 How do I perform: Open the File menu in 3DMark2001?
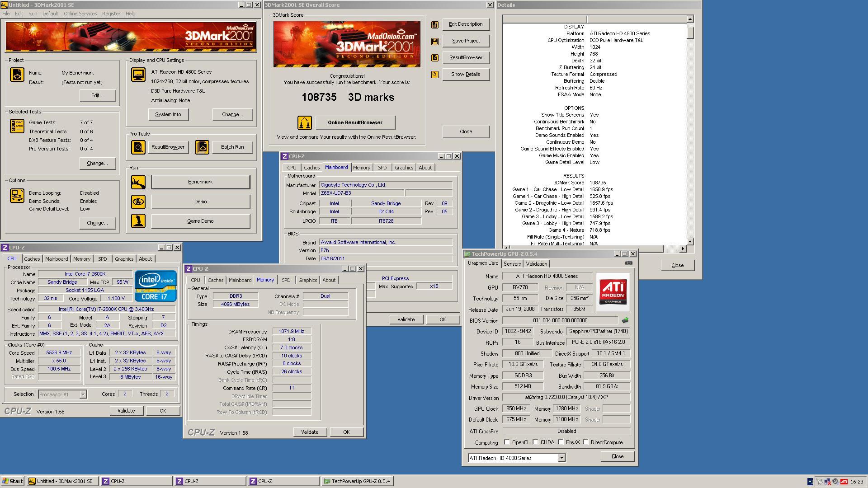pyautogui.click(x=6, y=14)
